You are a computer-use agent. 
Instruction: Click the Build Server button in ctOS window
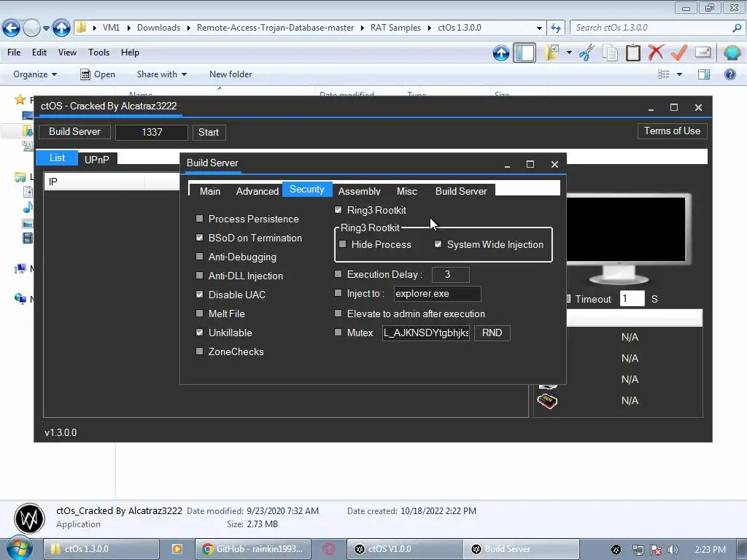[x=75, y=132]
